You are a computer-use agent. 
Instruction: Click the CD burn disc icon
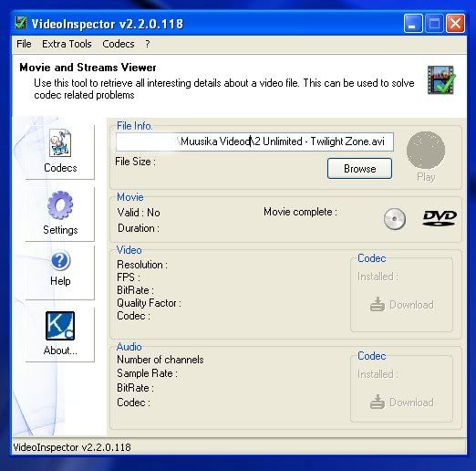coord(395,219)
